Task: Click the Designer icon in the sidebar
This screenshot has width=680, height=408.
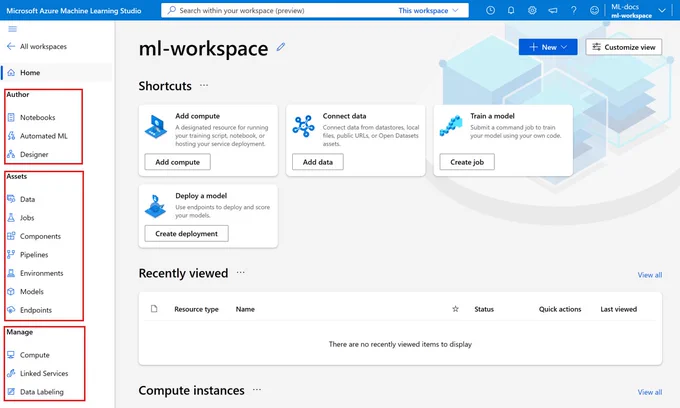Action: tap(11, 154)
